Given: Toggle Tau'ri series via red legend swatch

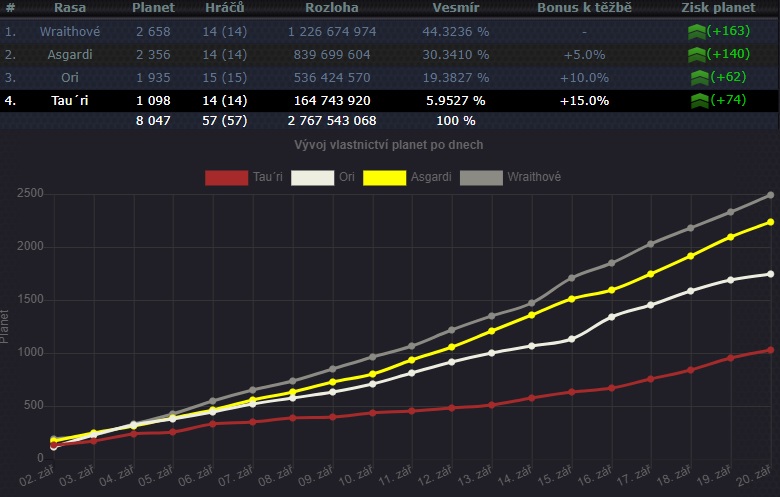Looking at the screenshot, I should [226, 178].
